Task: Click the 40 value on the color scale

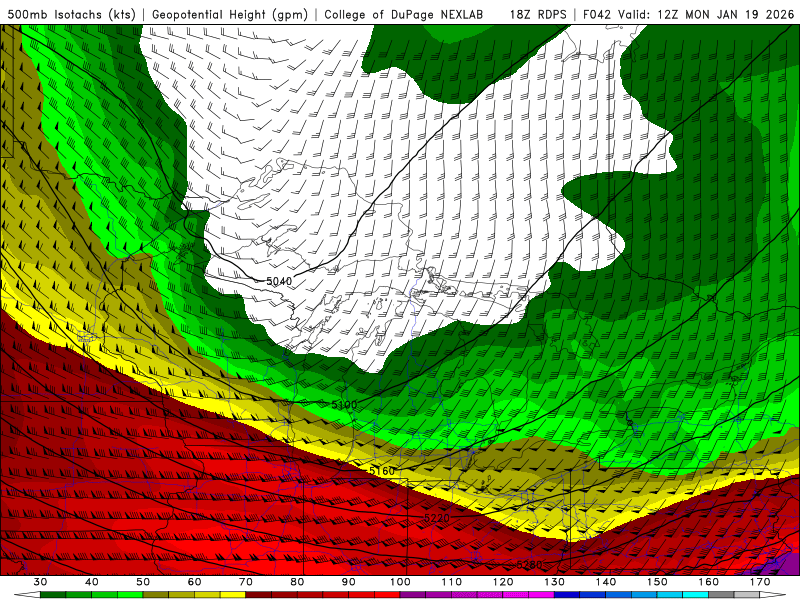Action: tap(92, 582)
